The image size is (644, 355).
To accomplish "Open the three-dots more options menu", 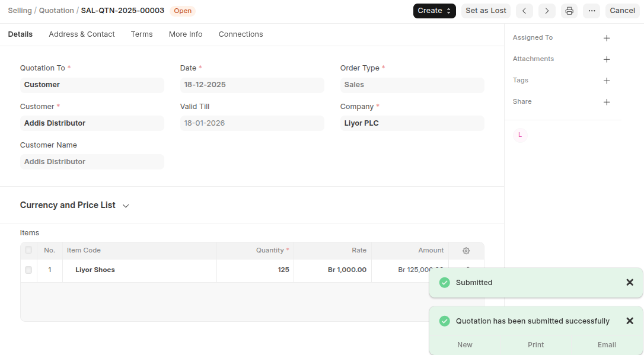I will (x=591, y=11).
